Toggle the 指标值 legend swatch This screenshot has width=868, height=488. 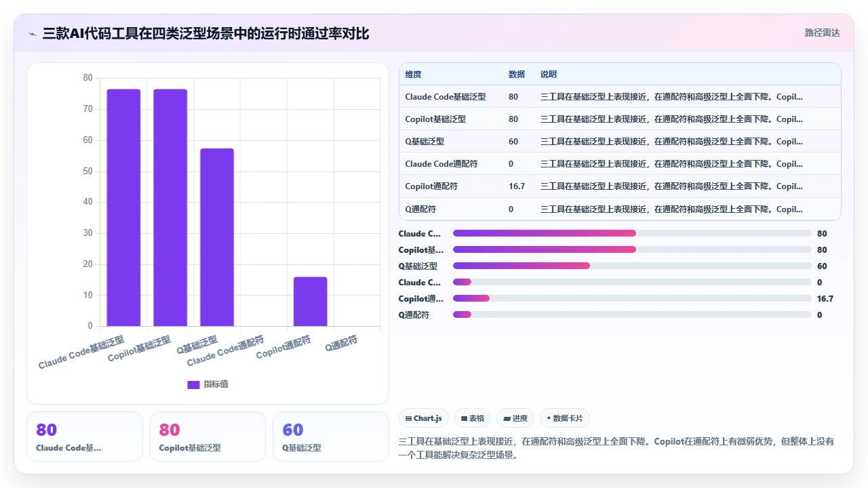click(x=193, y=384)
